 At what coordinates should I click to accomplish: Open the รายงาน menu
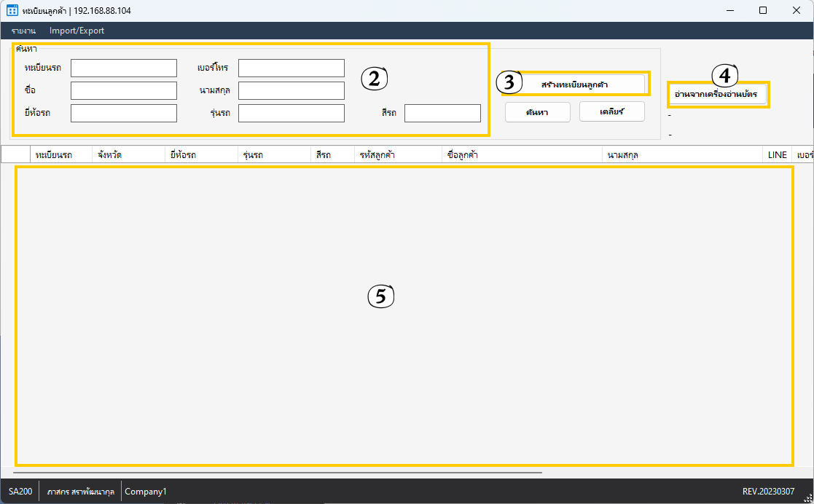point(23,31)
